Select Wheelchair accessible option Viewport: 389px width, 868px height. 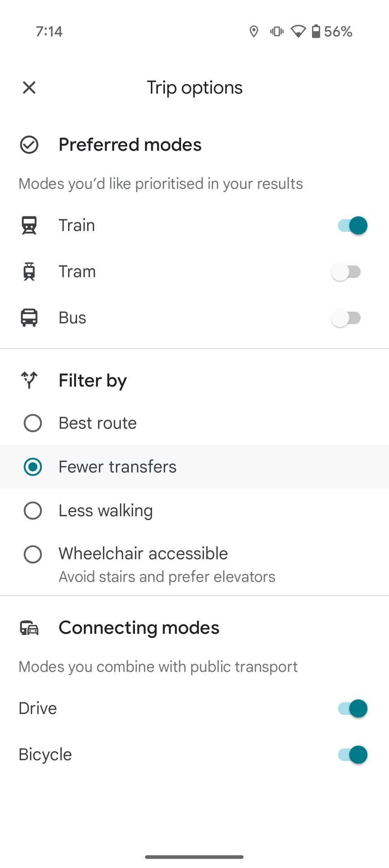(x=194, y=564)
